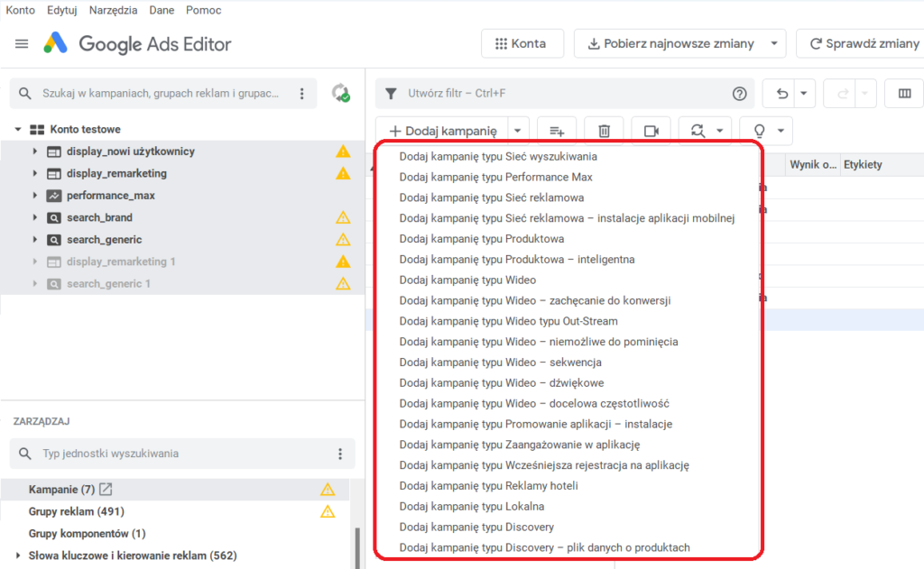The image size is (924, 569).
Task: Click the video camera toolbar icon
Action: point(651,131)
